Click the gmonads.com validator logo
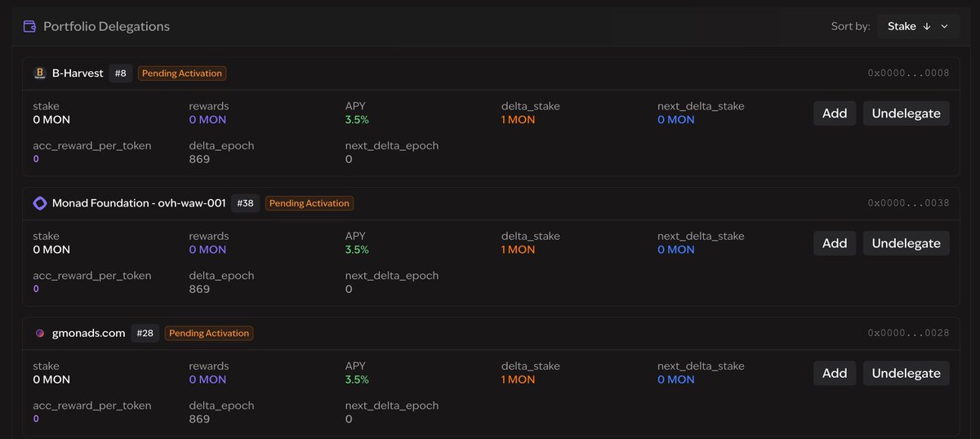This screenshot has width=980, height=439. point(39,333)
